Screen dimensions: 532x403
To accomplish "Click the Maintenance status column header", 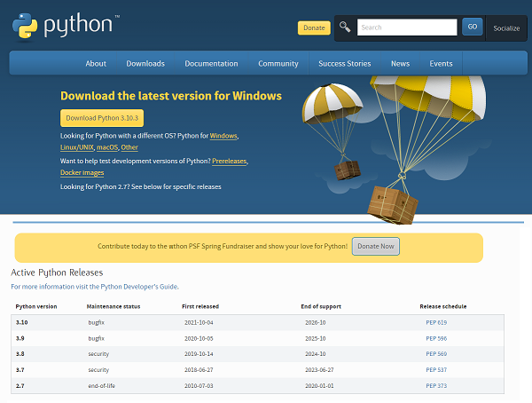I will pyautogui.click(x=113, y=306).
